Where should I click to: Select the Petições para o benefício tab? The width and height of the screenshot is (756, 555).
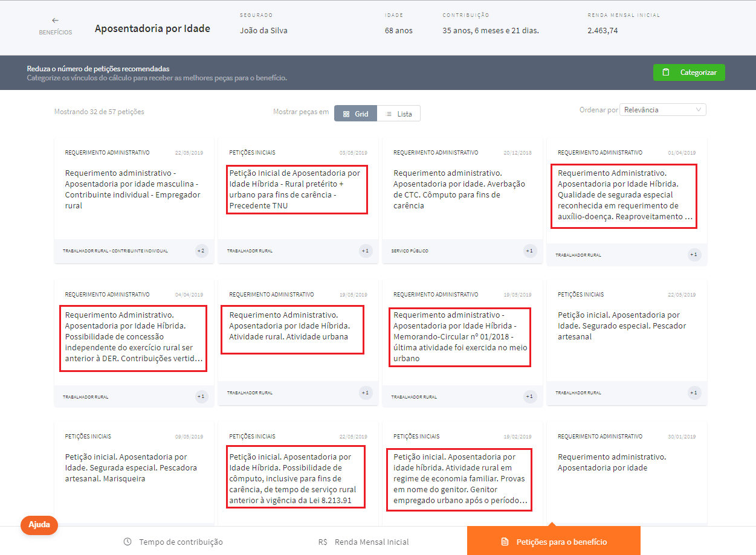click(x=554, y=542)
